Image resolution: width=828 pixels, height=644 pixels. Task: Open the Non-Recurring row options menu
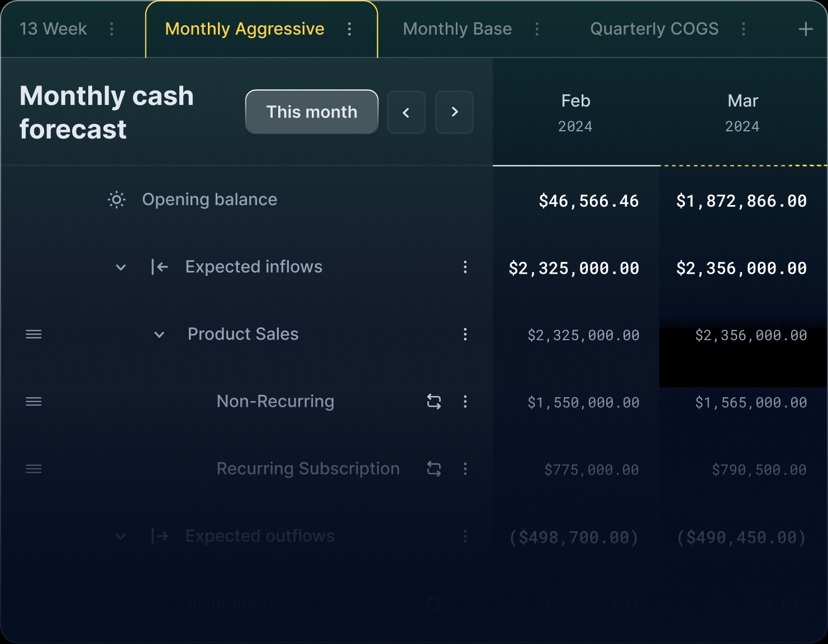tap(465, 402)
